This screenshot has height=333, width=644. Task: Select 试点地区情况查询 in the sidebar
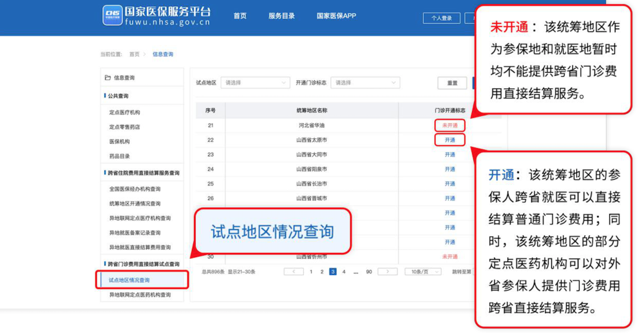[x=129, y=280]
